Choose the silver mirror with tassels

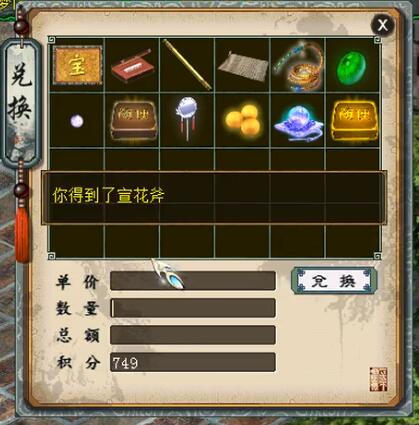tap(187, 117)
